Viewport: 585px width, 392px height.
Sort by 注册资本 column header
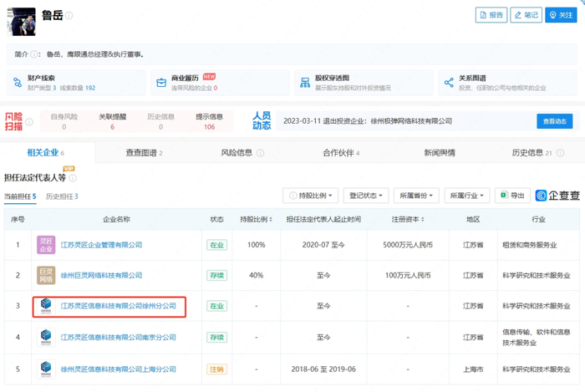pyautogui.click(x=408, y=219)
